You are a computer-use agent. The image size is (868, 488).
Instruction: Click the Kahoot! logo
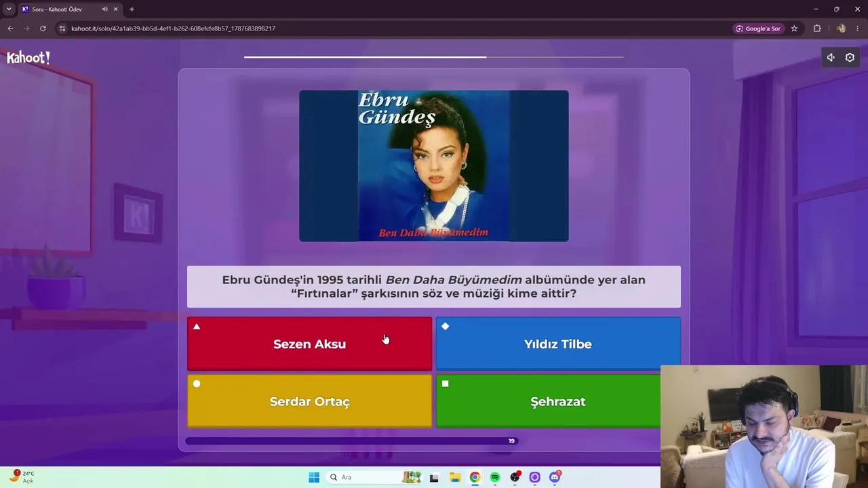tap(28, 58)
